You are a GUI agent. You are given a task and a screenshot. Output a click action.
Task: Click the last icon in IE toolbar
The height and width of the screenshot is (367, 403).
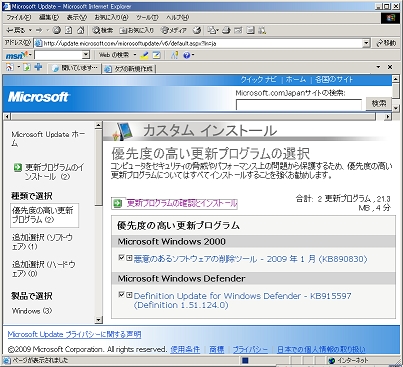click(262, 30)
